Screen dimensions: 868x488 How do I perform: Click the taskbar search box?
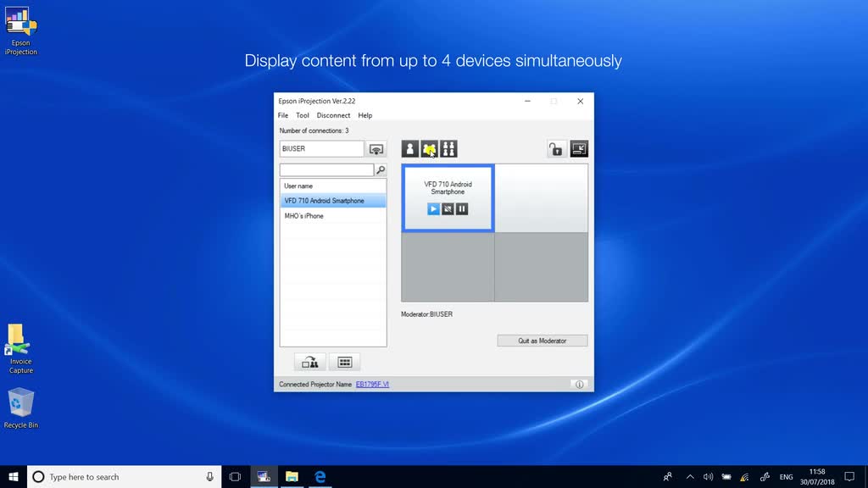click(124, 477)
